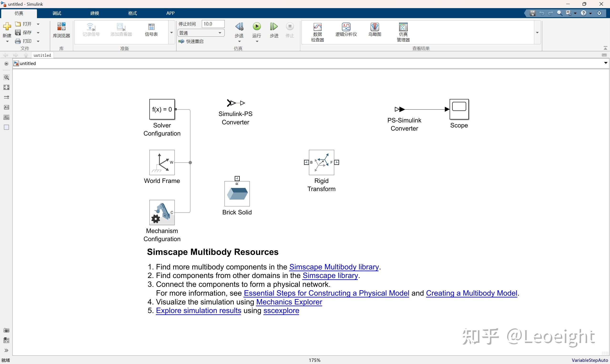Select the Mechanism Configuration block
This screenshot has height=364, width=610.
point(162,212)
